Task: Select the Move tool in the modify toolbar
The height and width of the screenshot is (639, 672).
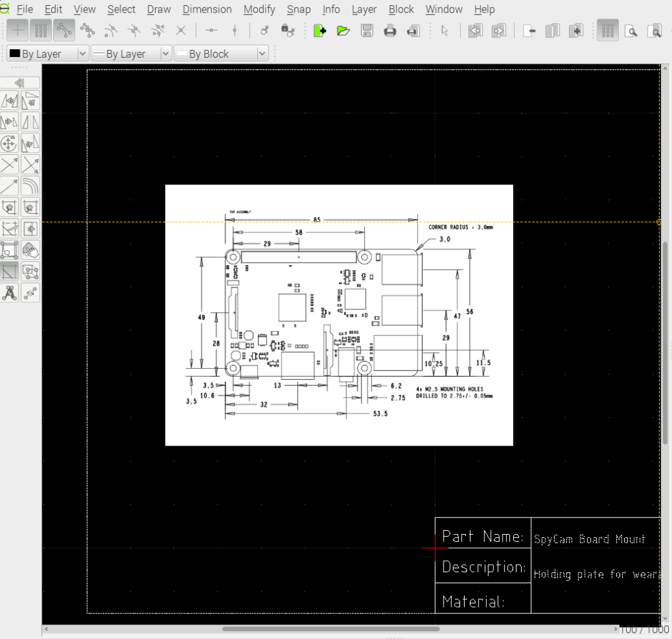Action: [x=9, y=143]
